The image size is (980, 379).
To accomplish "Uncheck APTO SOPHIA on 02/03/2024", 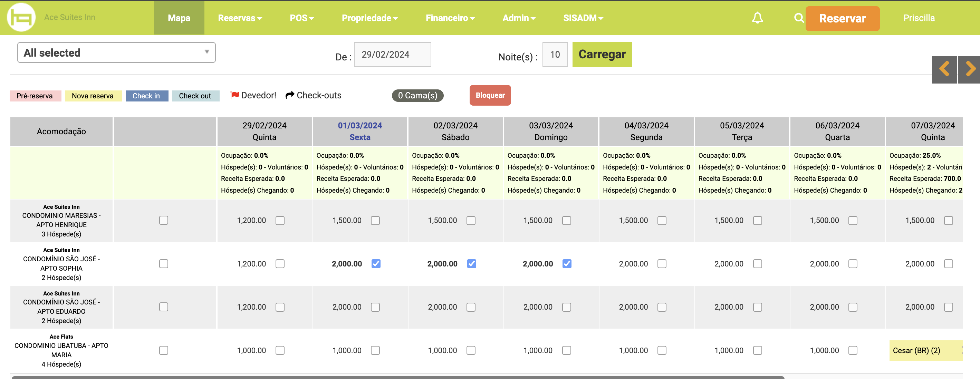I will pyautogui.click(x=471, y=263).
